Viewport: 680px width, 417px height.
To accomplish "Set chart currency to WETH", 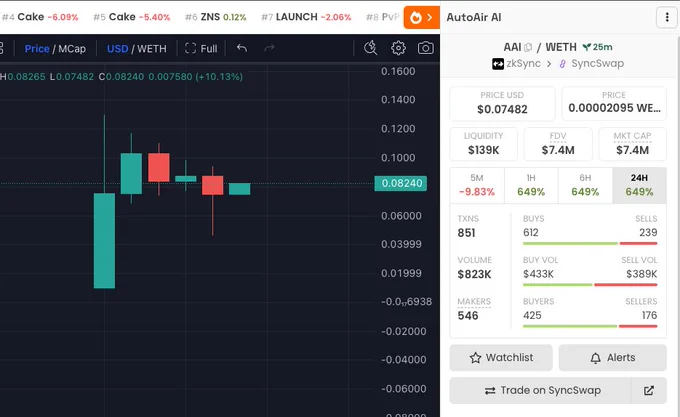I will [x=152, y=49].
